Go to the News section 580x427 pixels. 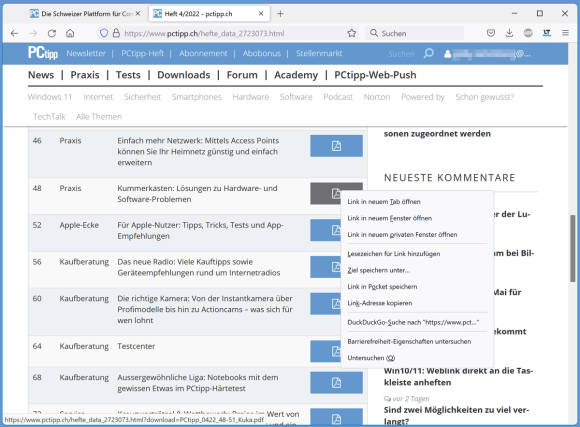[41, 75]
